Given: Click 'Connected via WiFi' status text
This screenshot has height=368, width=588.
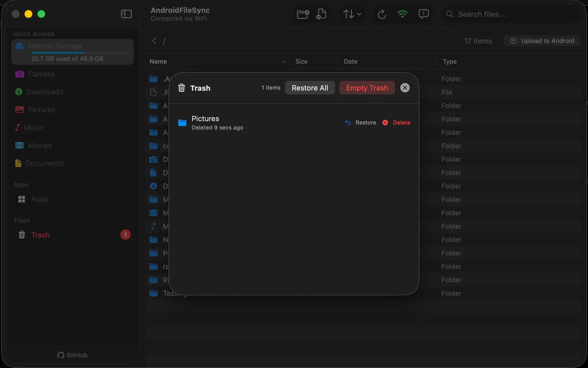Looking at the screenshot, I should [x=179, y=18].
